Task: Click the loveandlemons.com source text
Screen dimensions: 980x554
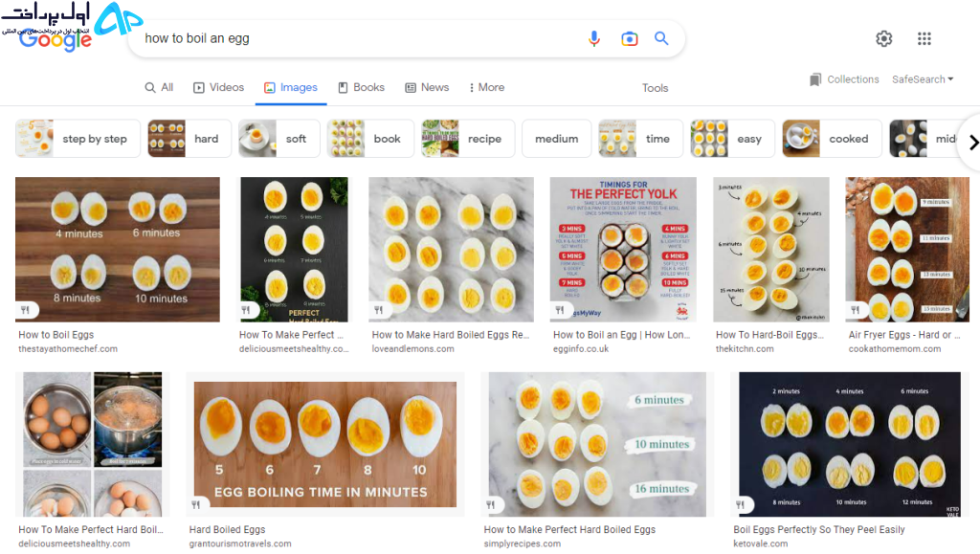Action: point(413,349)
